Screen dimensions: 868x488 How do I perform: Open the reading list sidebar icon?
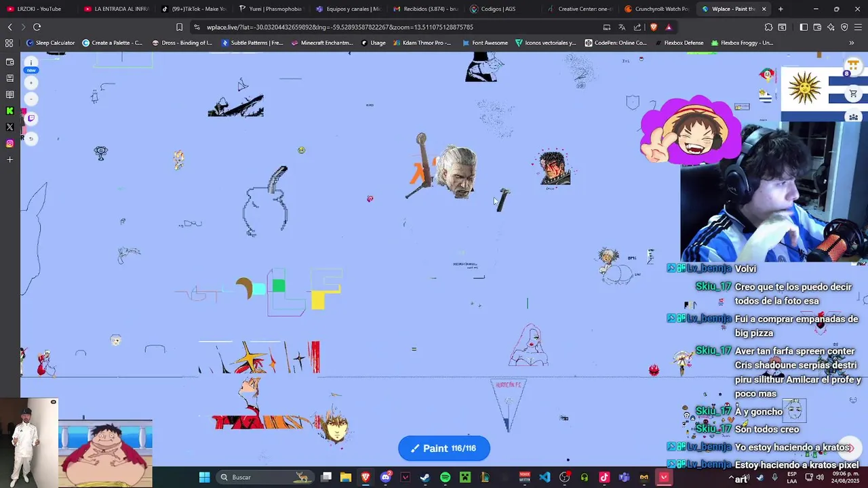click(9, 95)
